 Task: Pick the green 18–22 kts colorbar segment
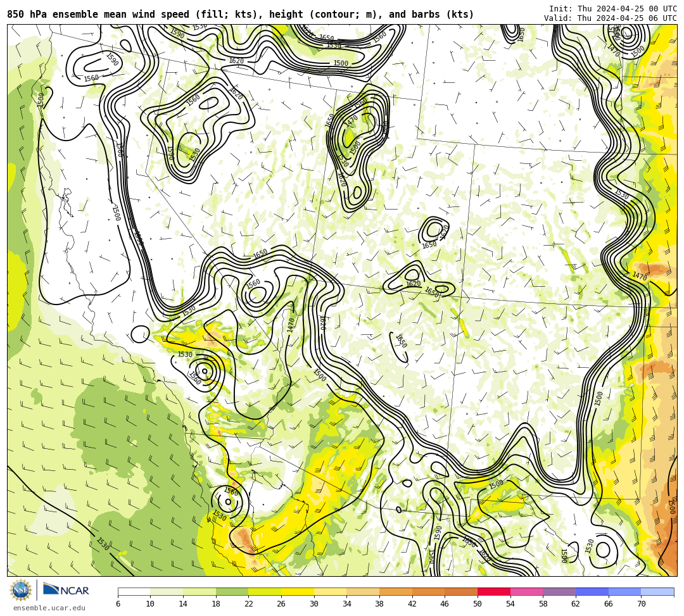(232, 591)
